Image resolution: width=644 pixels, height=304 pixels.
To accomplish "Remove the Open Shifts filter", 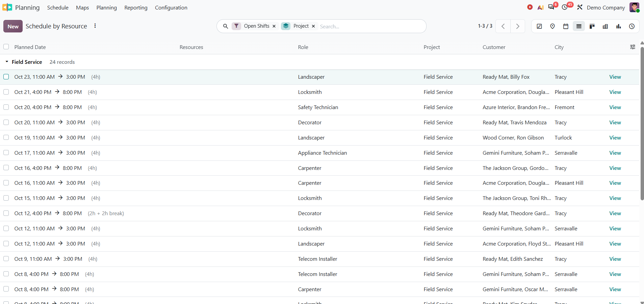I will [274, 26].
